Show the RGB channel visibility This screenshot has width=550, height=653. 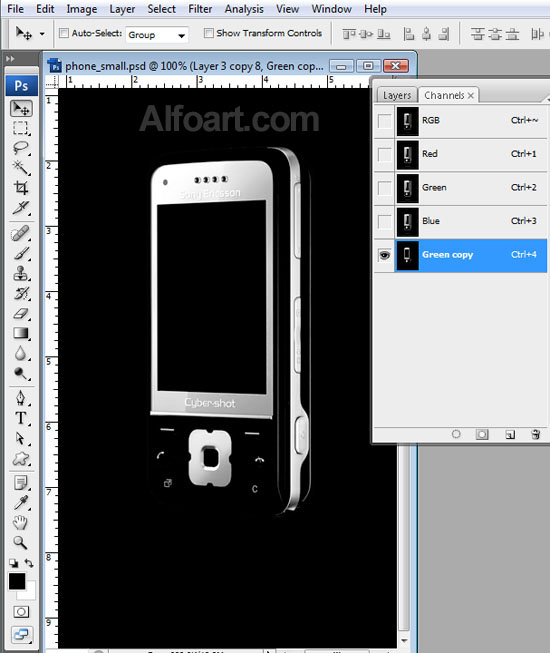[x=384, y=121]
